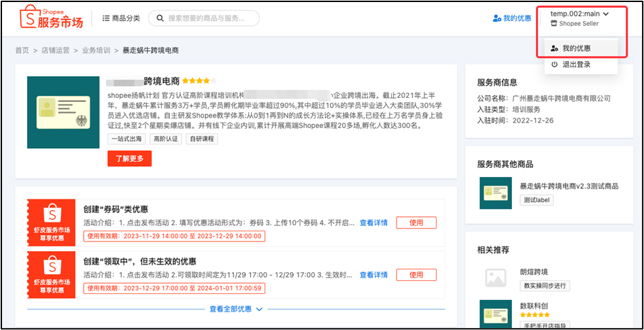The height and width of the screenshot is (330, 644).
Task: Open 朗煊跨境 recommendation
Action: 534,272
